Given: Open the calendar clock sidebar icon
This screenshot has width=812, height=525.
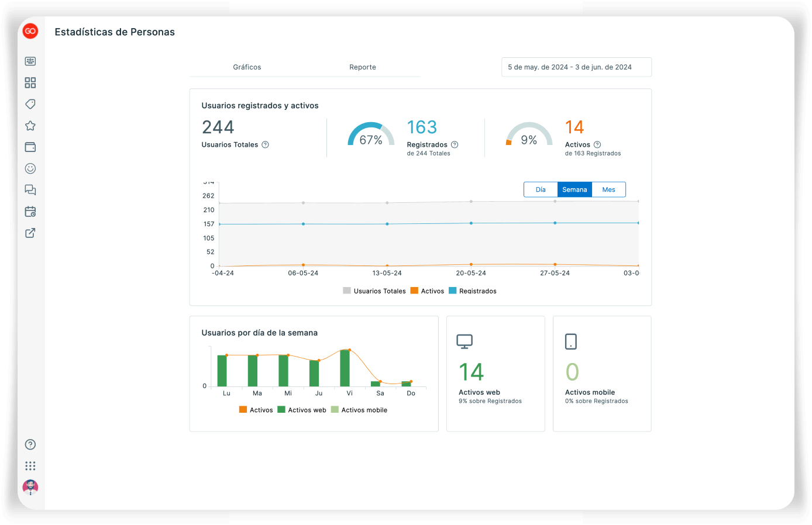Looking at the screenshot, I should (x=30, y=212).
